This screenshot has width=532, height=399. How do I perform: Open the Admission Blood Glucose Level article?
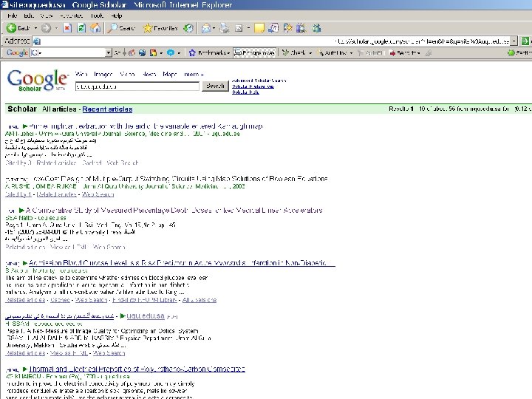(x=182, y=263)
